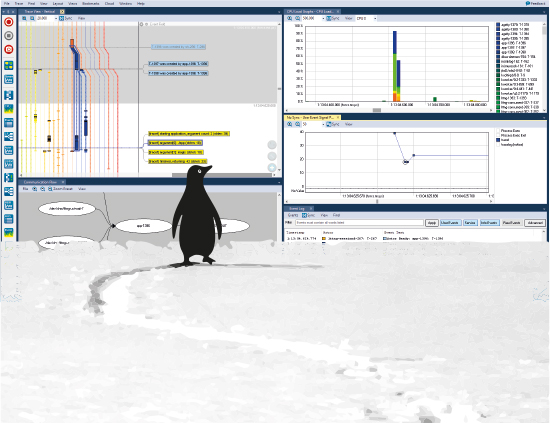Close the User Event Signal Plot tab

pos(338,118)
